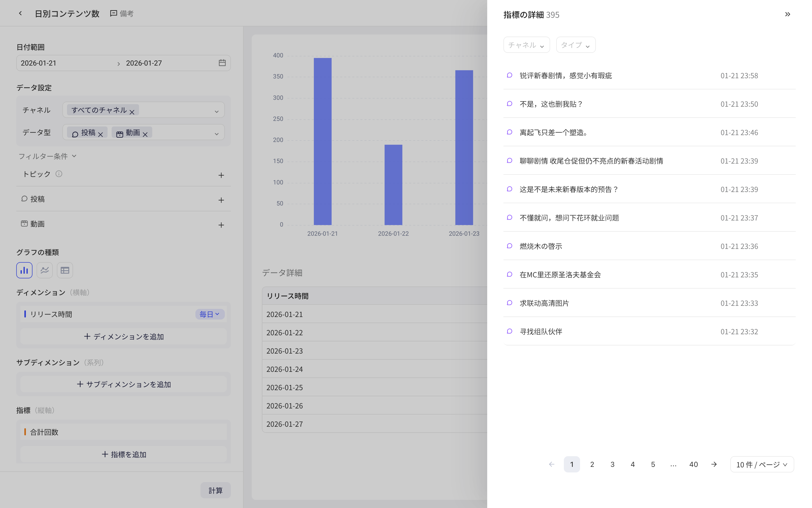Jump to last page 40

(693, 464)
